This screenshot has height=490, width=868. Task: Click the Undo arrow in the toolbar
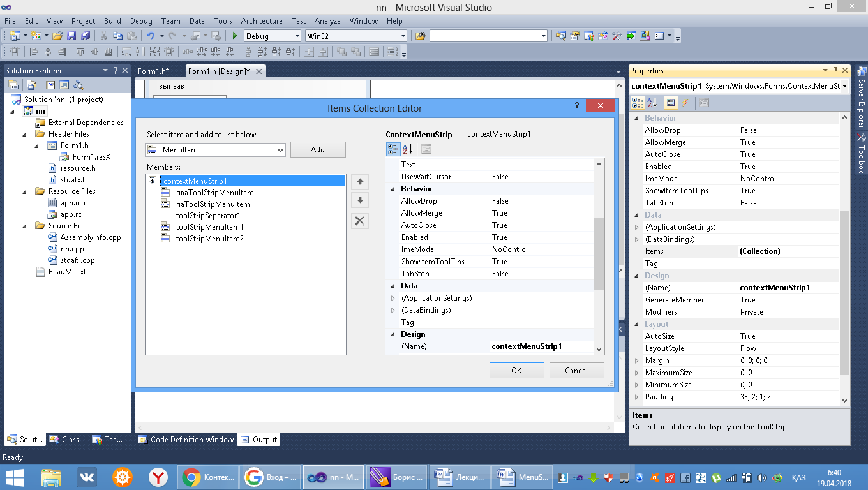coord(150,36)
